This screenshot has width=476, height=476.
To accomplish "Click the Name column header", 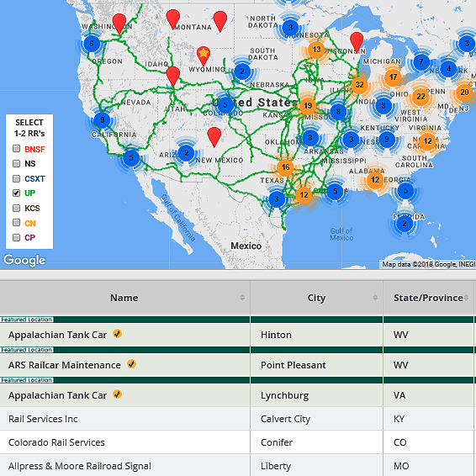I will tap(124, 298).
